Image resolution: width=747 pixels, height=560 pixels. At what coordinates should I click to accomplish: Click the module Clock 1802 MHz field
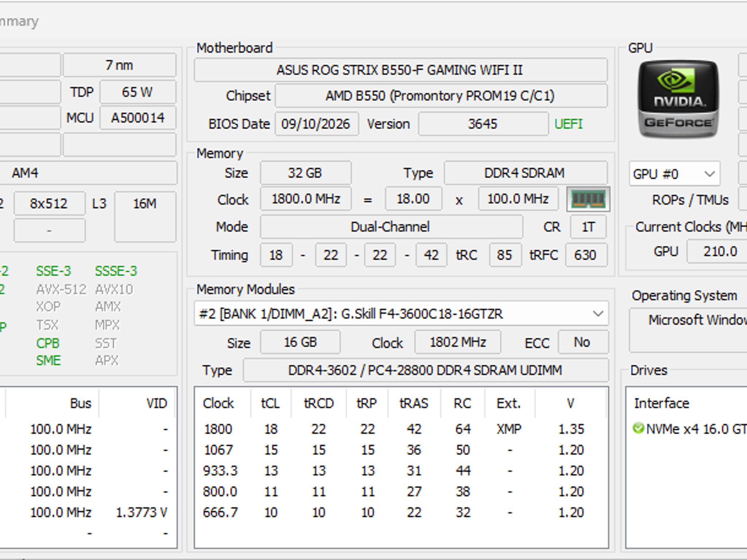[457, 342]
